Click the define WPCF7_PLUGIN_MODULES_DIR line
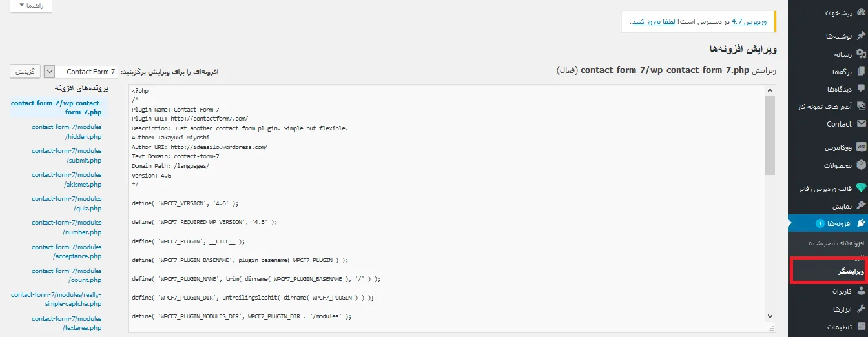 pos(242,316)
